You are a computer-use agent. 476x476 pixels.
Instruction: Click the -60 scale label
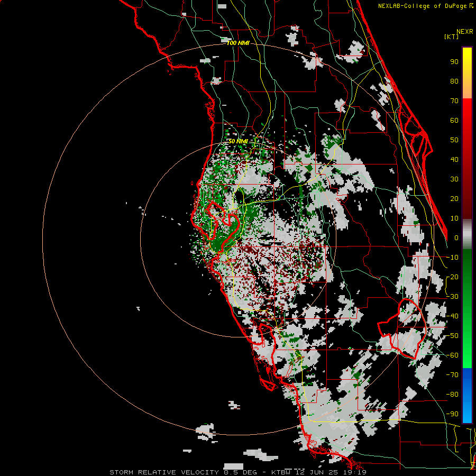point(452,355)
